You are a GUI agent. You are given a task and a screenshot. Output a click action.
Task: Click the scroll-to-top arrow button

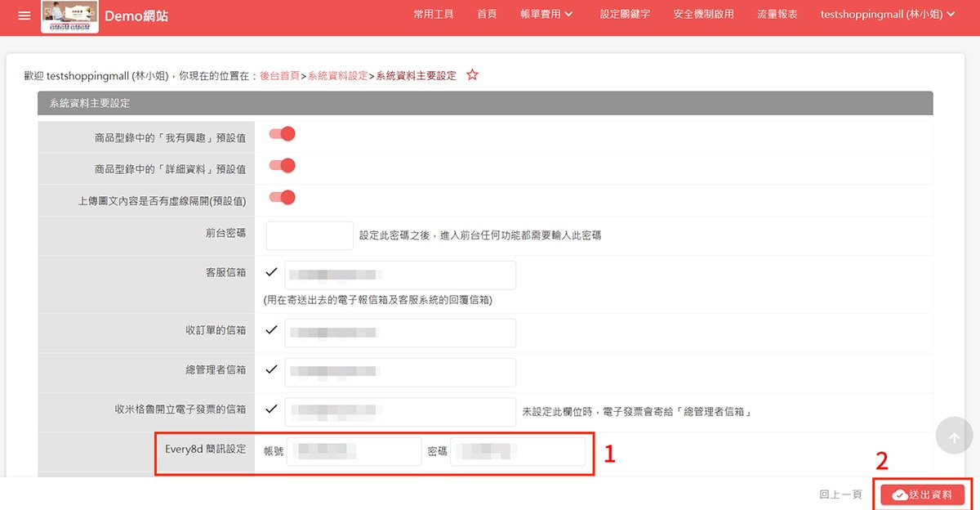[954, 437]
